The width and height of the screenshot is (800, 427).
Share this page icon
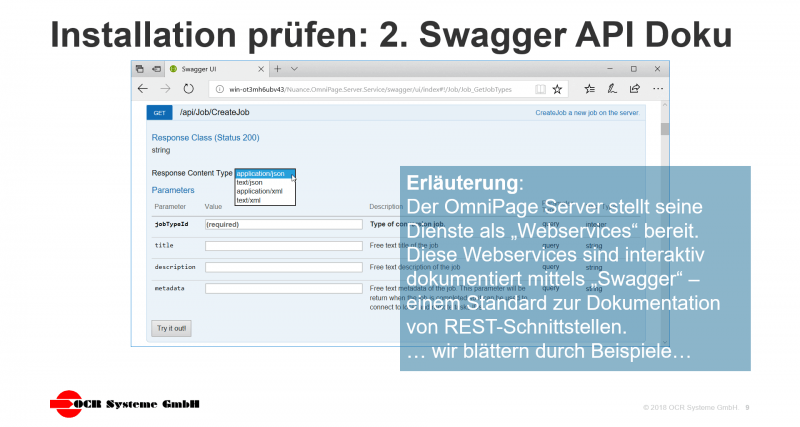click(x=635, y=89)
